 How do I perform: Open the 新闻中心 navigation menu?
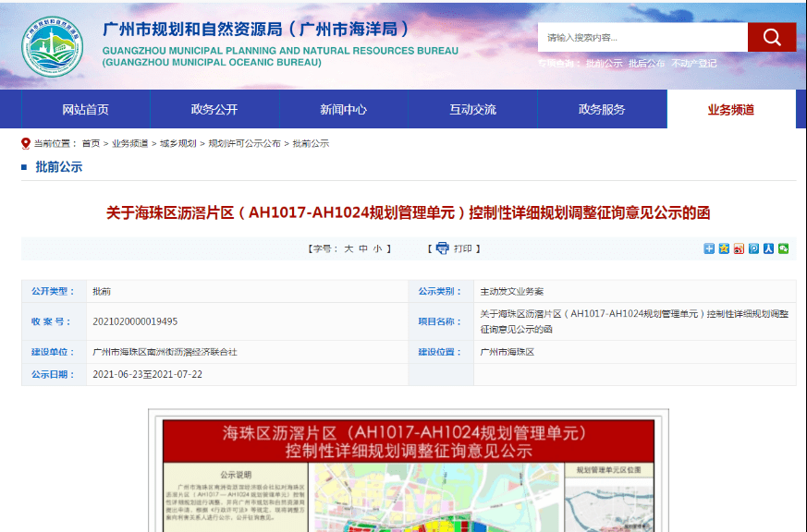pos(344,110)
